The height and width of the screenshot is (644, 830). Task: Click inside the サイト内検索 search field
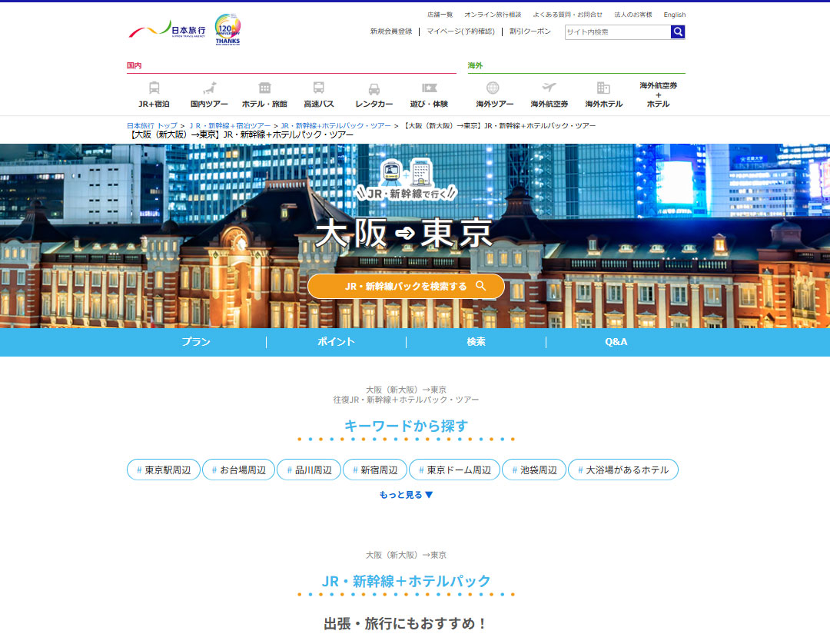point(615,32)
